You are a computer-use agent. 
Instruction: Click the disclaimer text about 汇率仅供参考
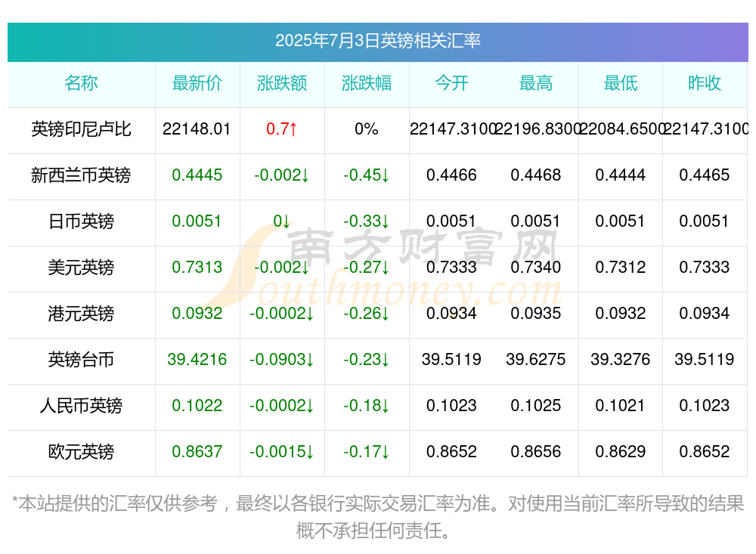click(x=377, y=517)
